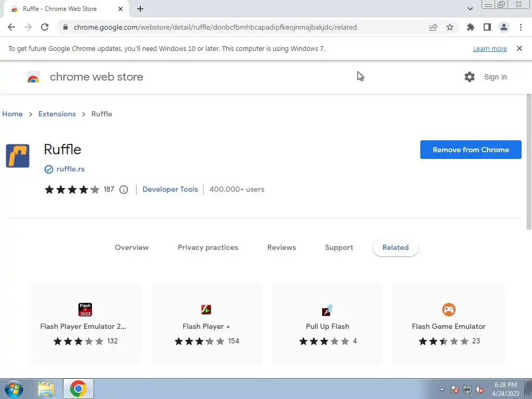Open the Developer Tools category link
Viewport: 532px width, 399px height.
tap(170, 189)
